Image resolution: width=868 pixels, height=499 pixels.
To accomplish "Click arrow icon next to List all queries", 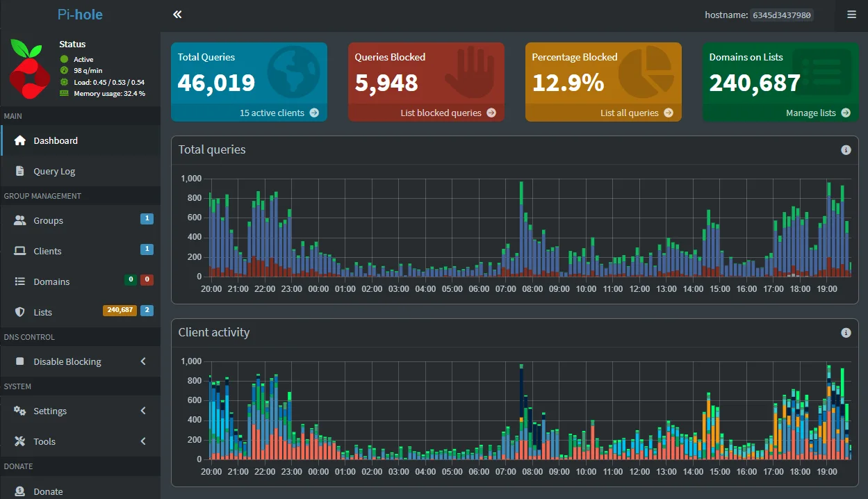I will pyautogui.click(x=669, y=113).
